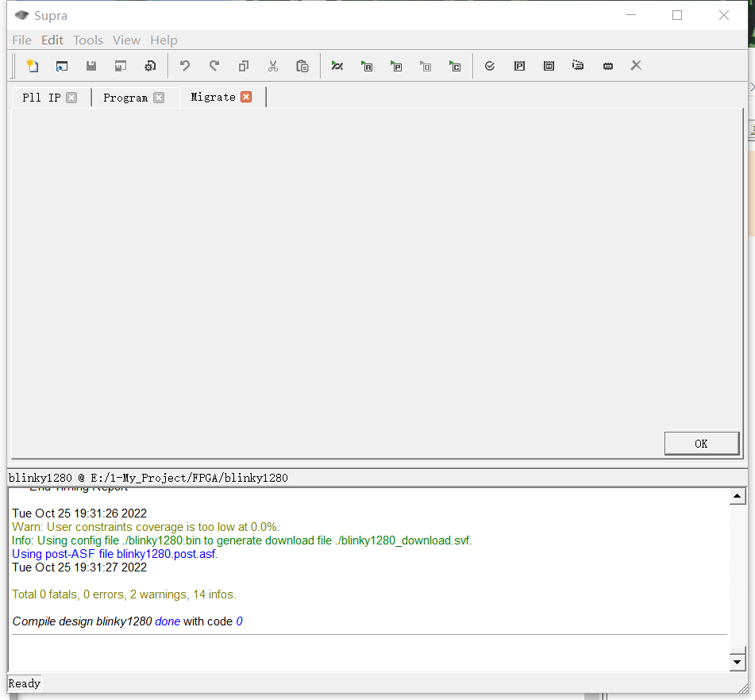
Task: Click the Paste clipboard icon
Action: coord(302,66)
